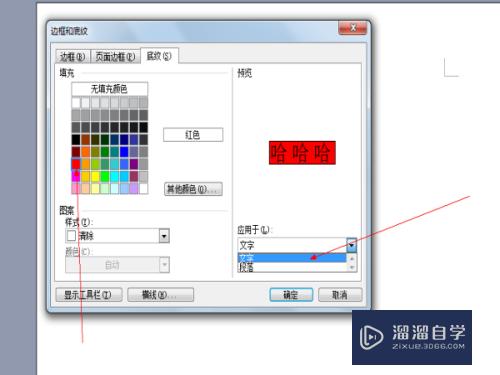Screen dimensions: 500x375
Task: Pick the lavender bottom-row swatch
Action: coord(134,188)
